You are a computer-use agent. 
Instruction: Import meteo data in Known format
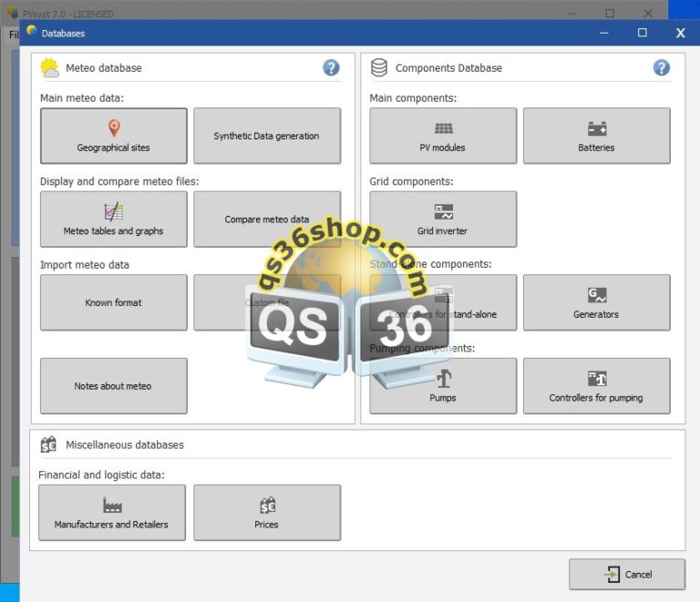[113, 302]
